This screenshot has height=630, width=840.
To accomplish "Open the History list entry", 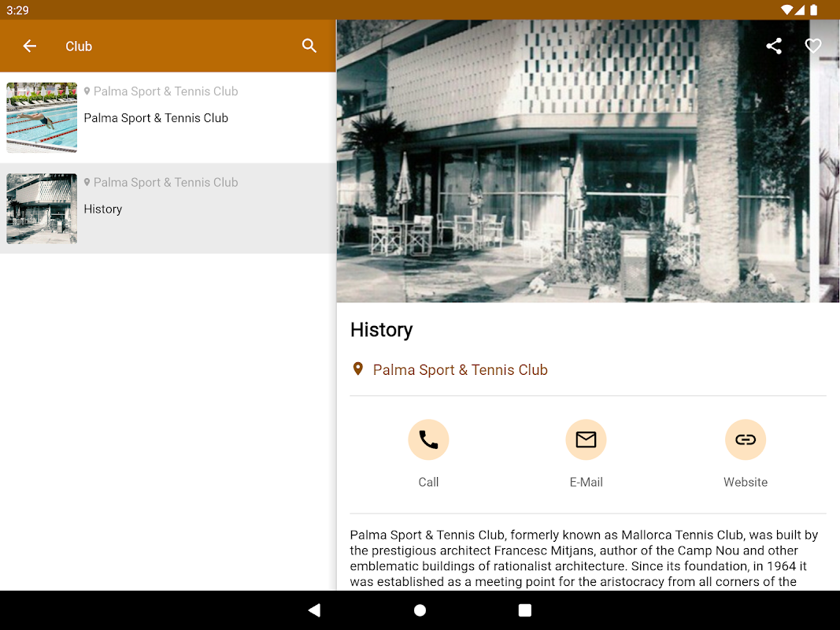I will pos(168,209).
